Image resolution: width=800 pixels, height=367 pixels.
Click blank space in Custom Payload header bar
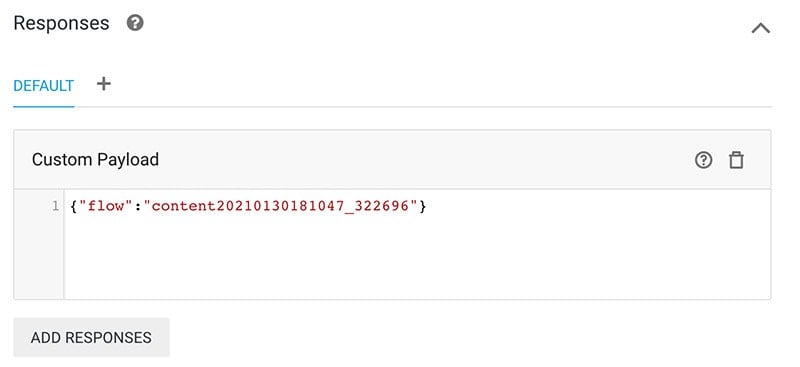423,160
